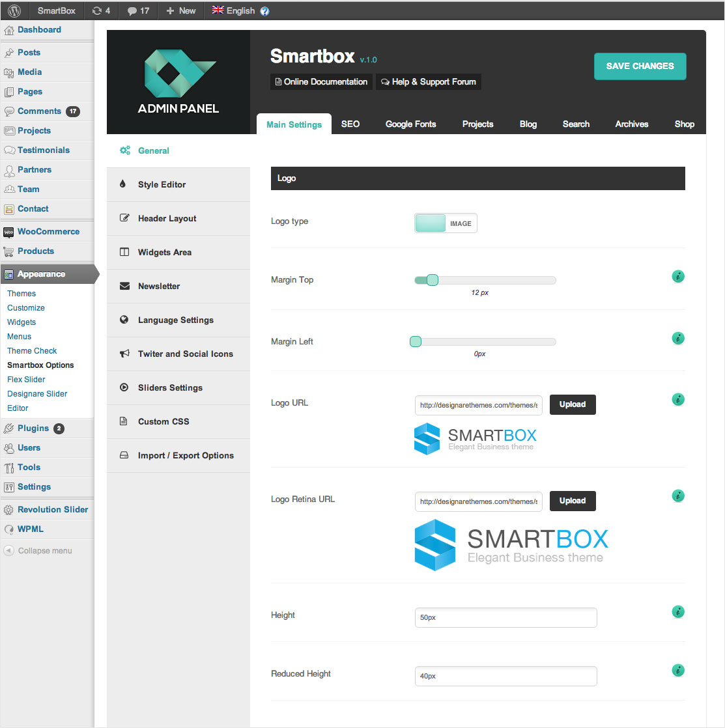Click the Posts pushpin icon
The width and height of the screenshot is (725, 728).
click(x=9, y=53)
